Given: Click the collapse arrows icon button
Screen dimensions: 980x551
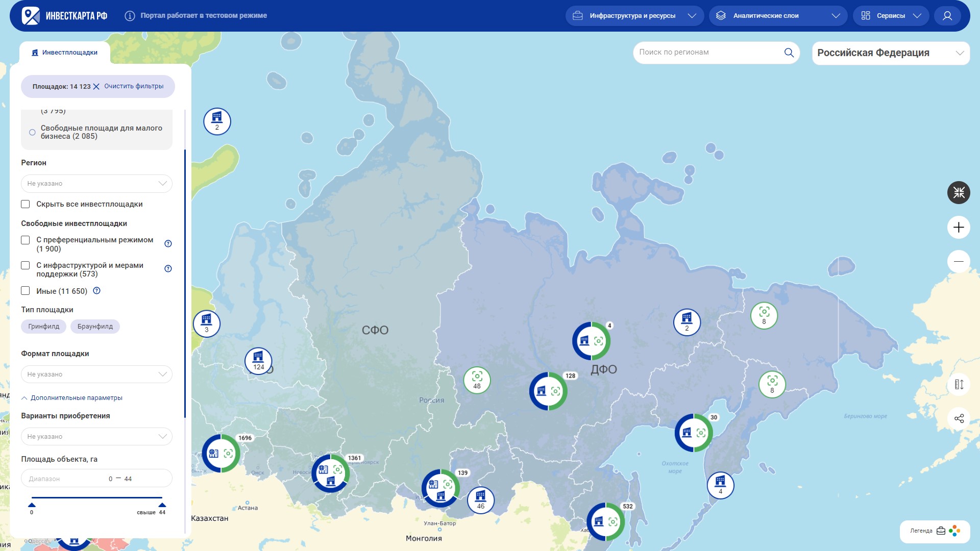Looking at the screenshot, I should pos(959,193).
